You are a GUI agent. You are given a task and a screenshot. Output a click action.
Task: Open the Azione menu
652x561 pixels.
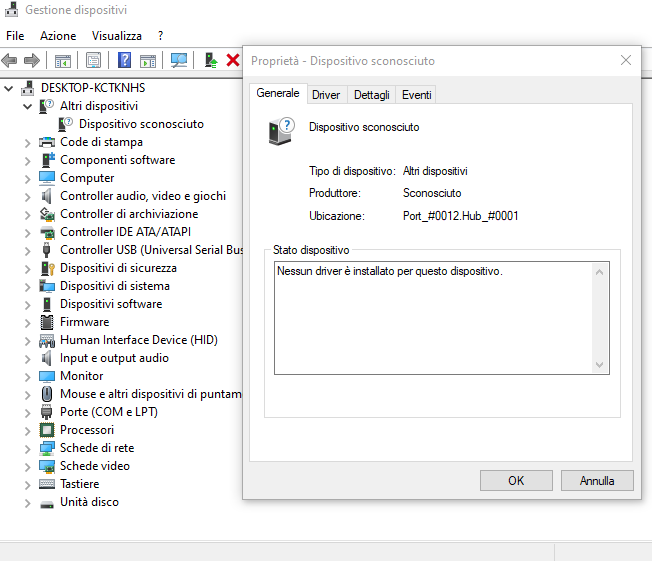tap(58, 36)
